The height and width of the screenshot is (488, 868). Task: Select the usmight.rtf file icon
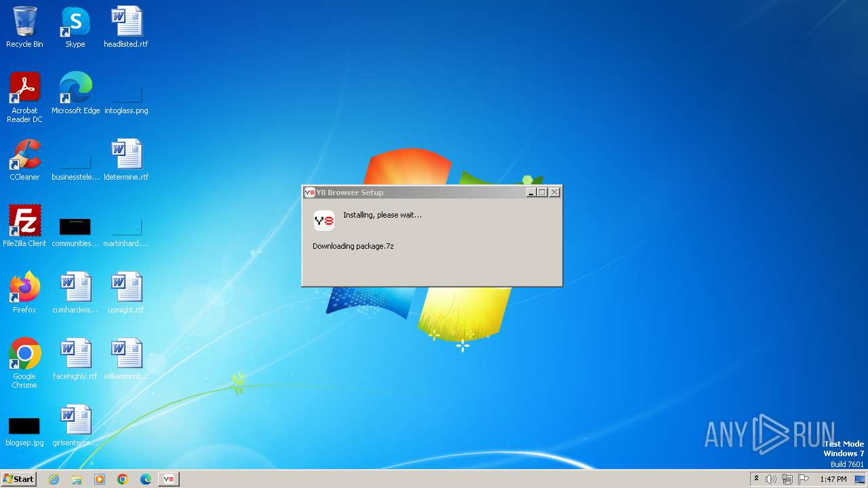126,293
